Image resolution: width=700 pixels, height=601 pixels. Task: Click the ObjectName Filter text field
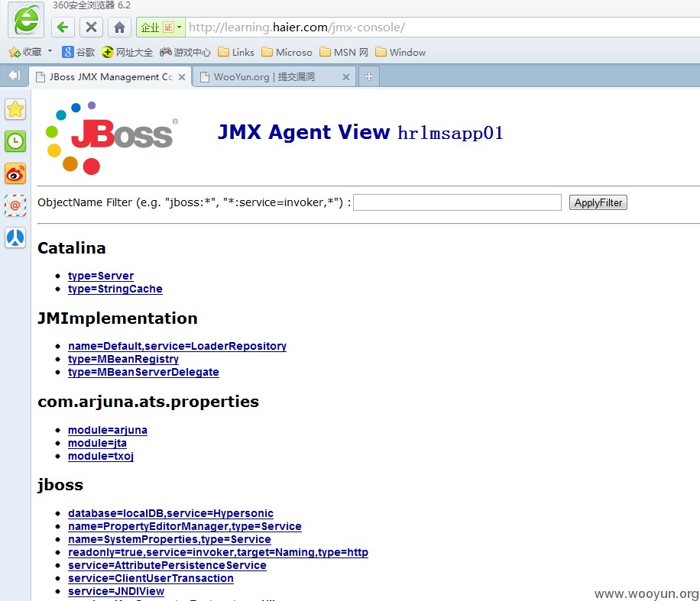pos(457,202)
